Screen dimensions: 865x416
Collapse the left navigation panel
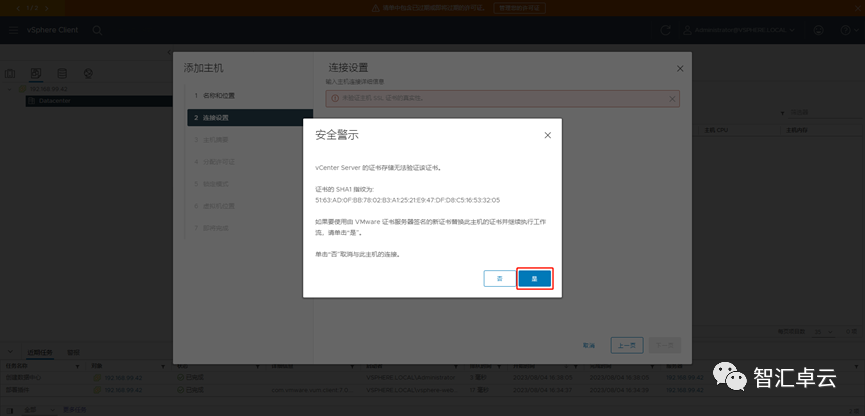[169, 52]
